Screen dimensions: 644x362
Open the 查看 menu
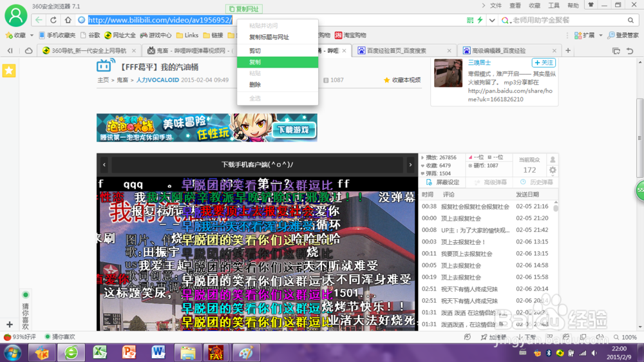point(515,5)
